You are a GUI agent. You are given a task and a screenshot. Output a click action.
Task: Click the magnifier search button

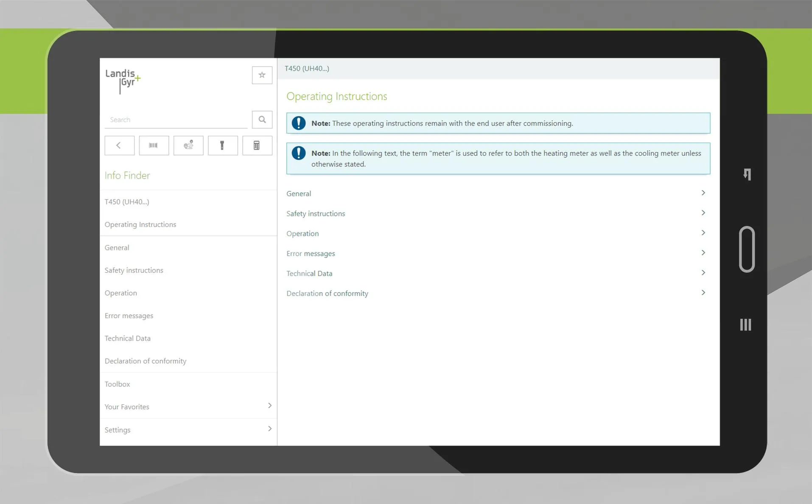pyautogui.click(x=262, y=120)
